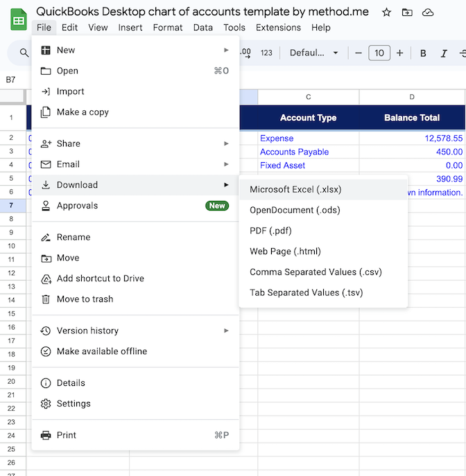Click the select-all corner box of the grid
The width and height of the screenshot is (466, 476).
pyautogui.click(x=12, y=96)
